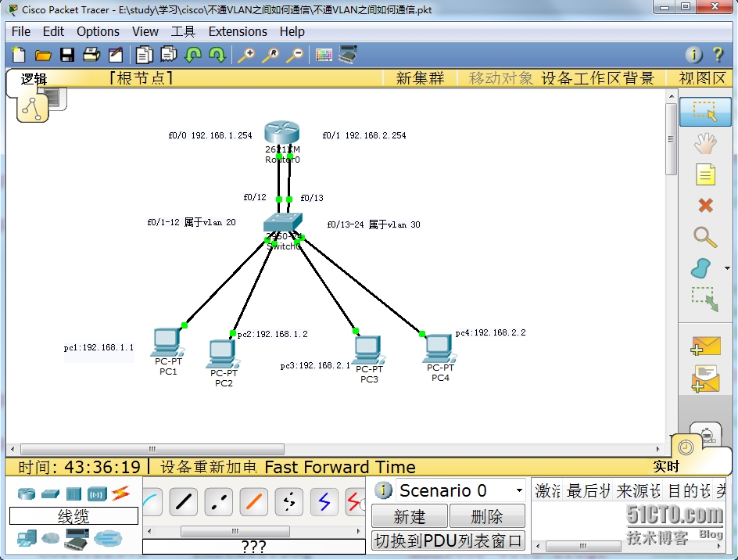
Task: Click the New file icon in toolbar
Action: click(19, 55)
